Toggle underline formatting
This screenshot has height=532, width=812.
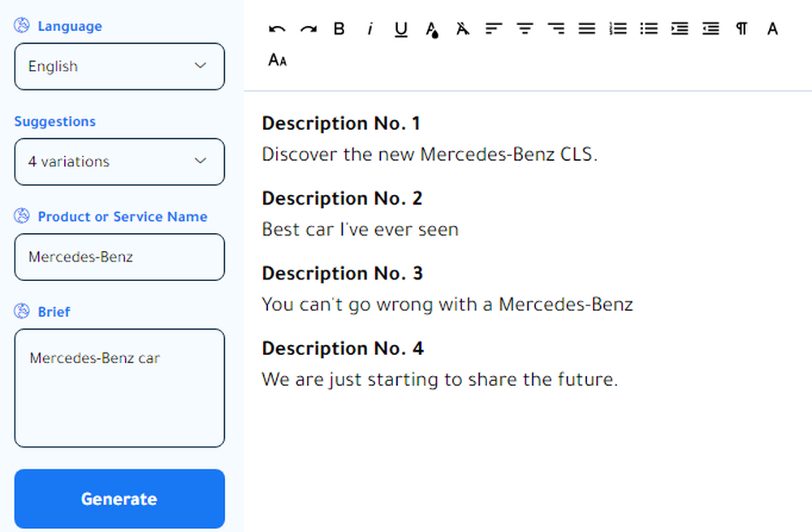401,29
